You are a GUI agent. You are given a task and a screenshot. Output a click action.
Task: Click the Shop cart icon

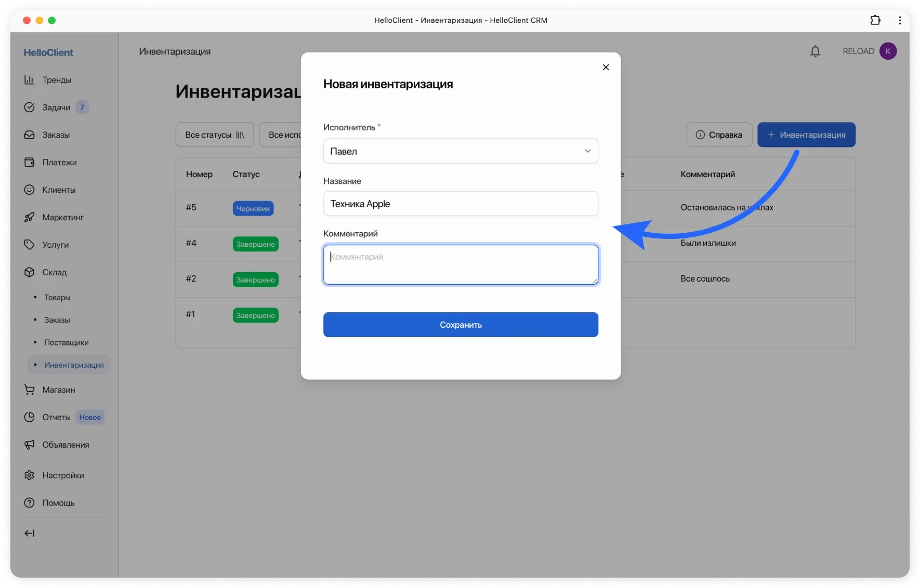[29, 390]
